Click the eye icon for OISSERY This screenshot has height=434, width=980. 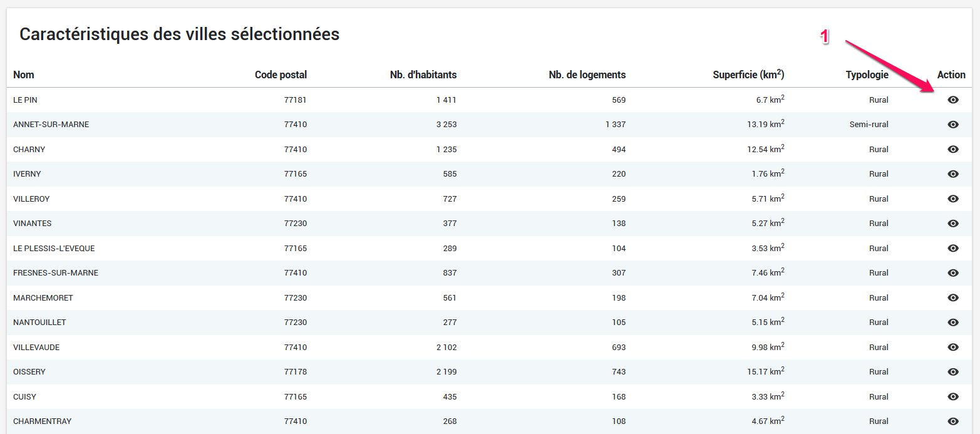[953, 372]
